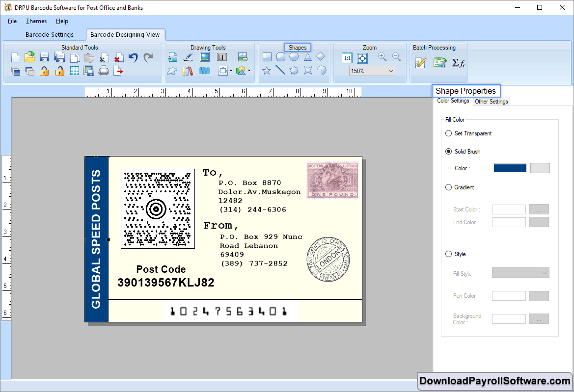The height and width of the screenshot is (392, 574).
Task: Select the Star shape
Action: [x=267, y=70]
